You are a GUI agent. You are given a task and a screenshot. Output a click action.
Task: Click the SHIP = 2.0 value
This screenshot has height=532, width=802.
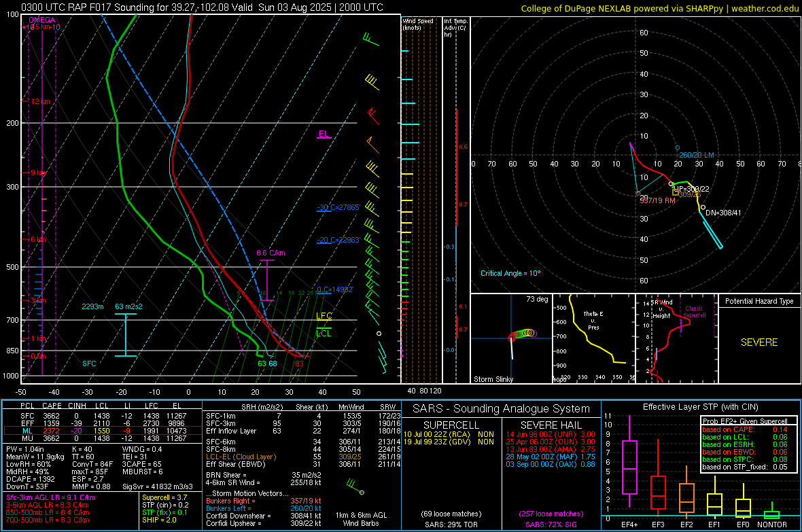[159, 520]
